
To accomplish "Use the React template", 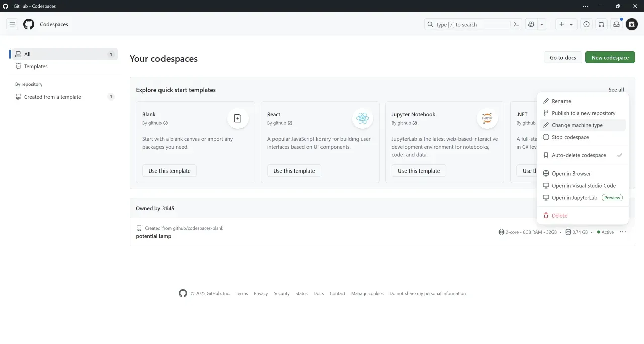I will click(294, 170).
